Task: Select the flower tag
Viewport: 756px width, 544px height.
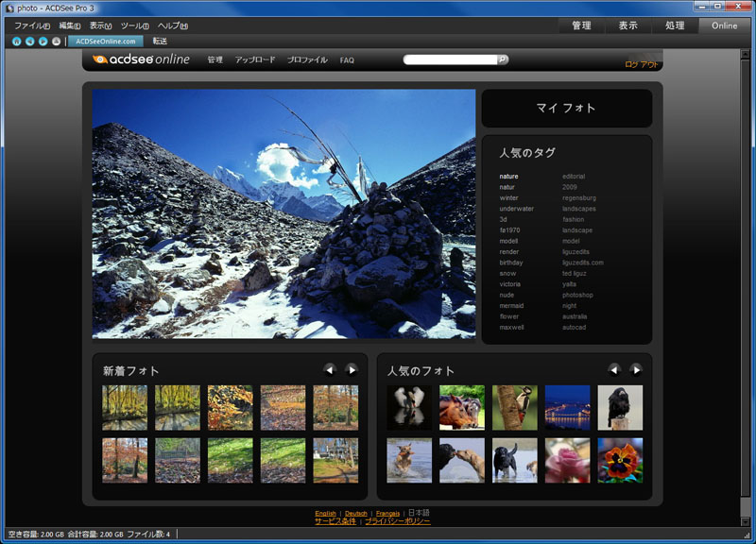Action: click(x=509, y=316)
